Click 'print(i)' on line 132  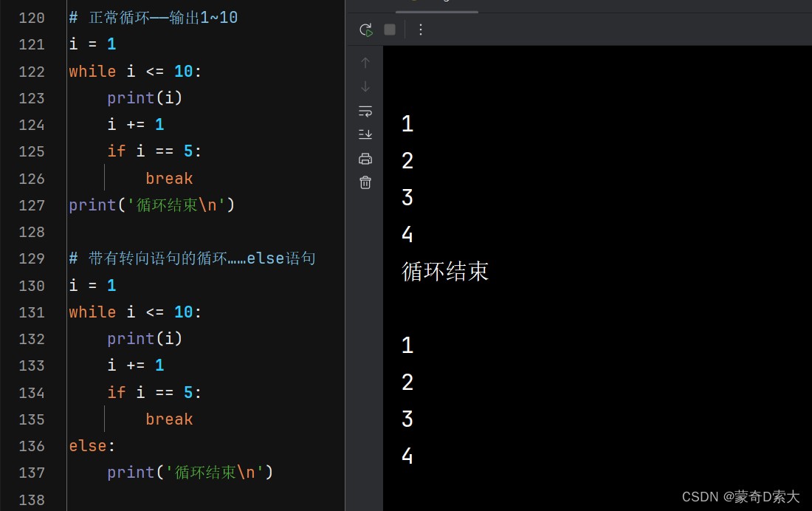(145, 338)
